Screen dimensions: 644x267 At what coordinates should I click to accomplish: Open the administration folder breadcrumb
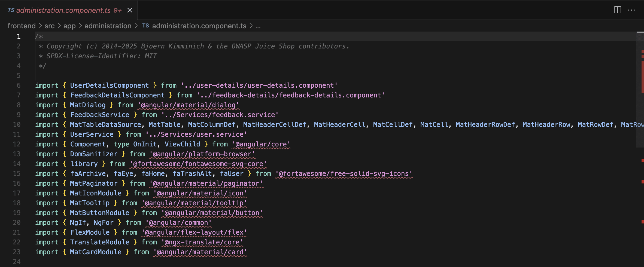tap(108, 26)
